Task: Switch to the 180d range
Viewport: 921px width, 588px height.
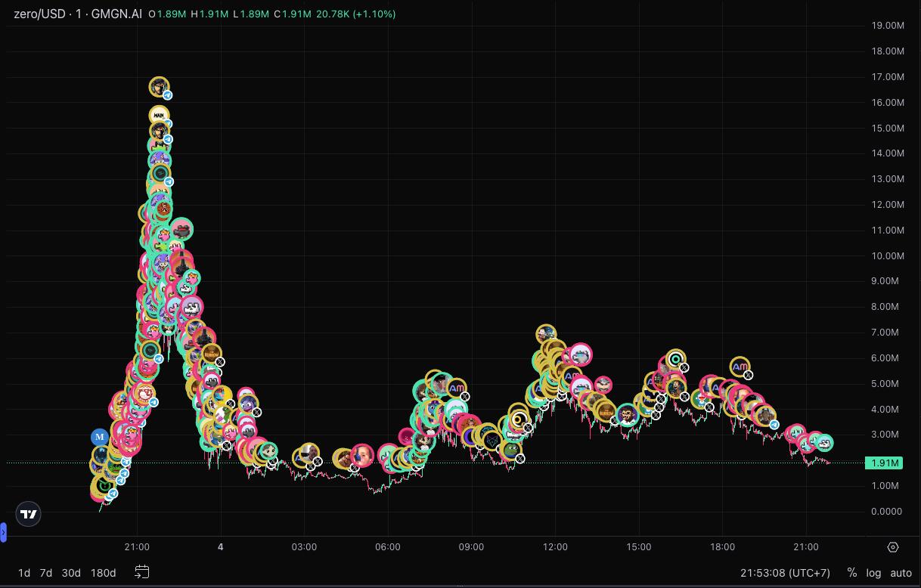Action: pyautogui.click(x=103, y=572)
